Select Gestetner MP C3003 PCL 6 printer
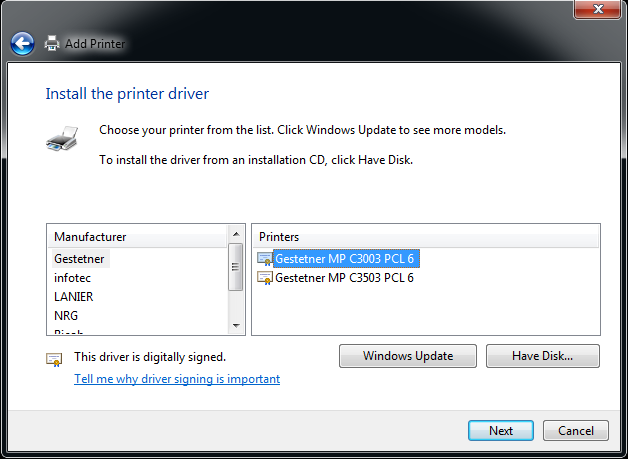Viewport: 628px width, 459px height. click(344, 259)
